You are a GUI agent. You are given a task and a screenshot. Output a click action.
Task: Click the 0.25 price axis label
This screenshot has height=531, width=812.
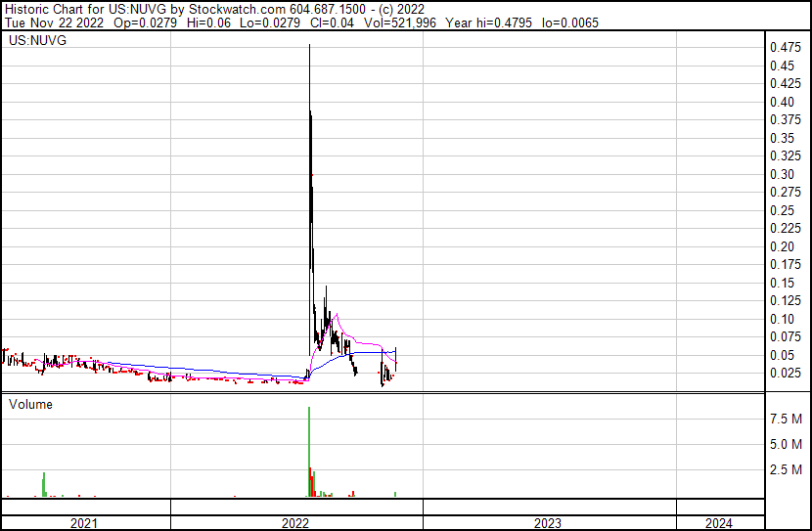(x=782, y=210)
